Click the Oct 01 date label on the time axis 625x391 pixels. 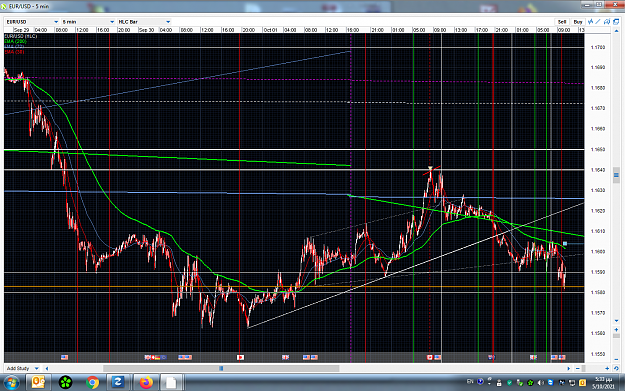coord(271,30)
